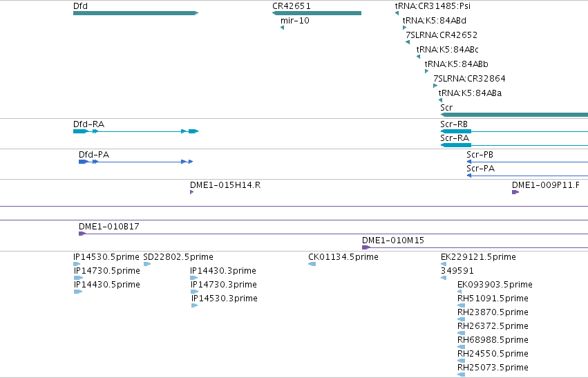
Task: Select the DME1-010B17 clone label
Action: point(108,227)
